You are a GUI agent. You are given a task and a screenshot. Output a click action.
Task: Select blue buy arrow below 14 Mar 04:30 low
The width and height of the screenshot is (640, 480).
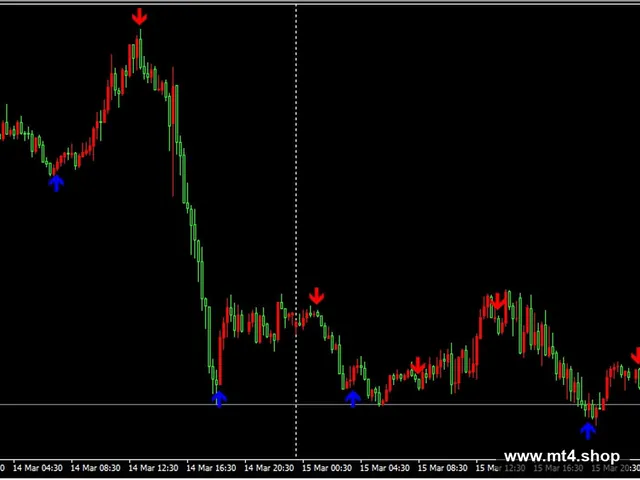(x=56, y=183)
